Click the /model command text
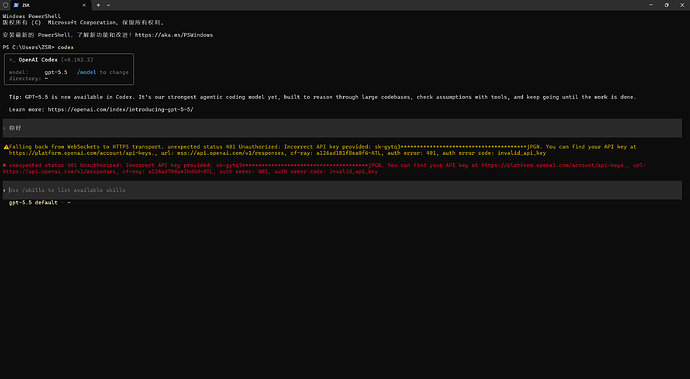Viewport: 690px width, 379px height. (87, 72)
